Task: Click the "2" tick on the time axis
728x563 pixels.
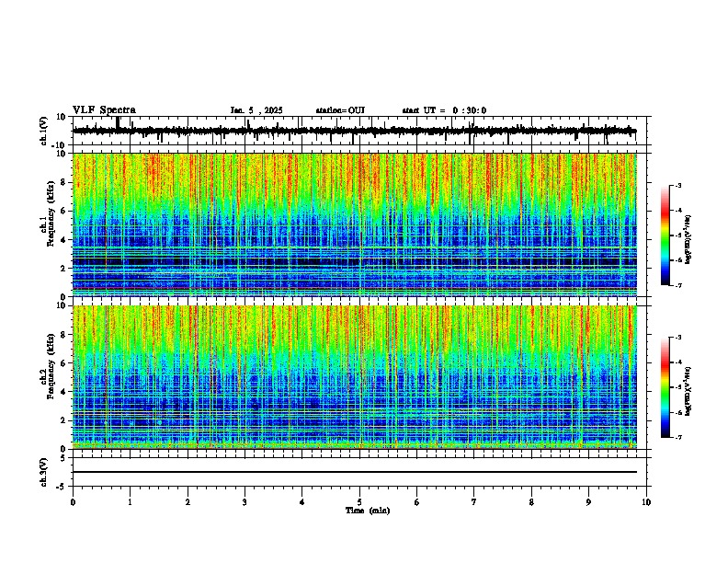Action: coord(188,502)
